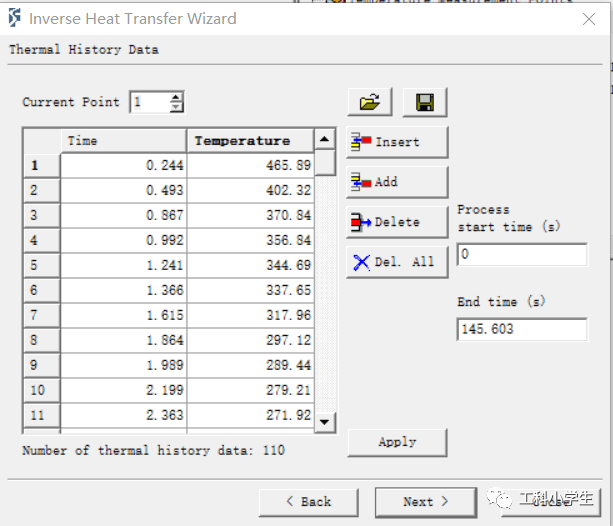Apply the thermal history data
This screenshot has height=526, width=613.
point(397,442)
